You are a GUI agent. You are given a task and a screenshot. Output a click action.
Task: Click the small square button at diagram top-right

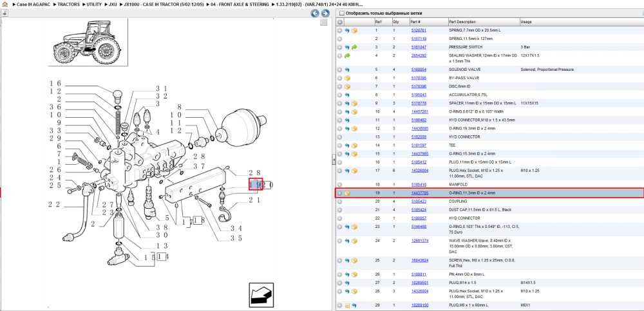[324, 22]
